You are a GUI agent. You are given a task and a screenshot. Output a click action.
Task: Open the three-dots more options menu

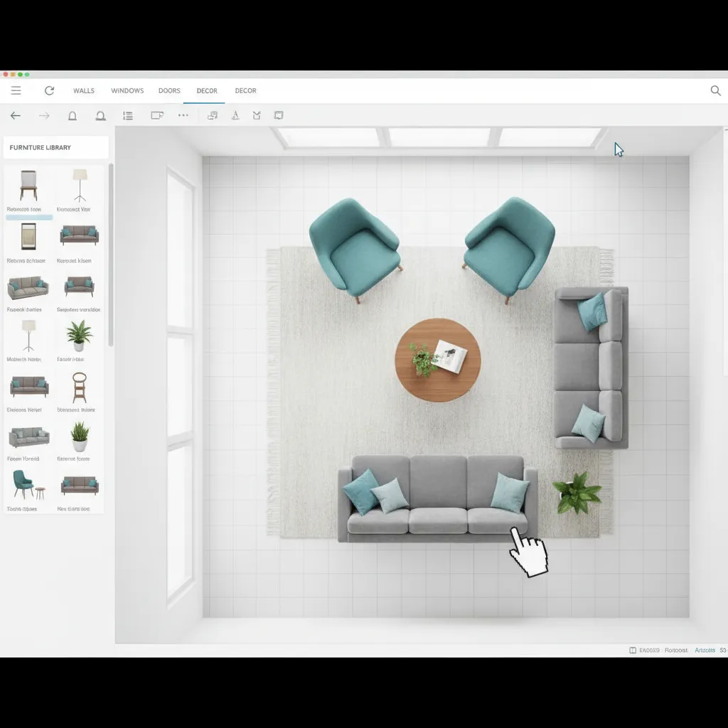[183, 115]
